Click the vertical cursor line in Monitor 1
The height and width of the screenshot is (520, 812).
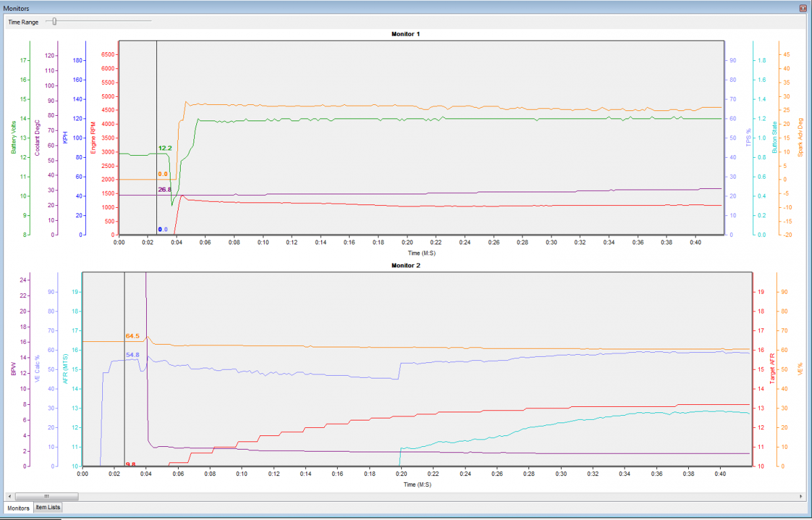[156, 137]
